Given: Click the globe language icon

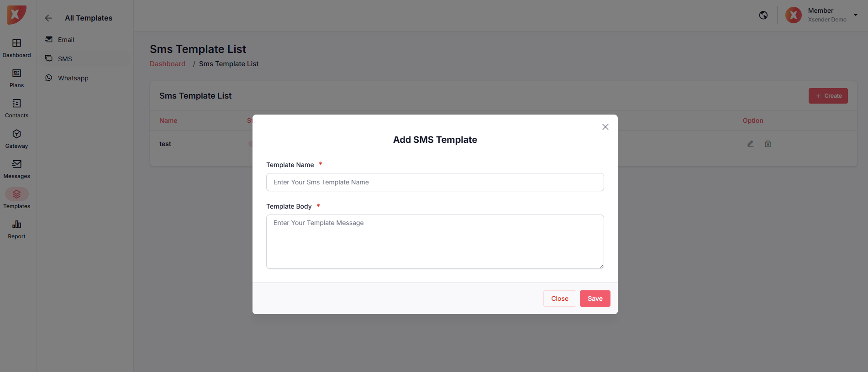Looking at the screenshot, I should pyautogui.click(x=763, y=16).
